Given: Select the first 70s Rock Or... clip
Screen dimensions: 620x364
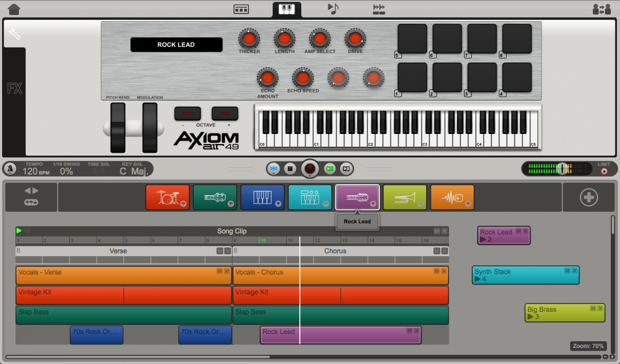Looking at the screenshot, I should tap(97, 335).
